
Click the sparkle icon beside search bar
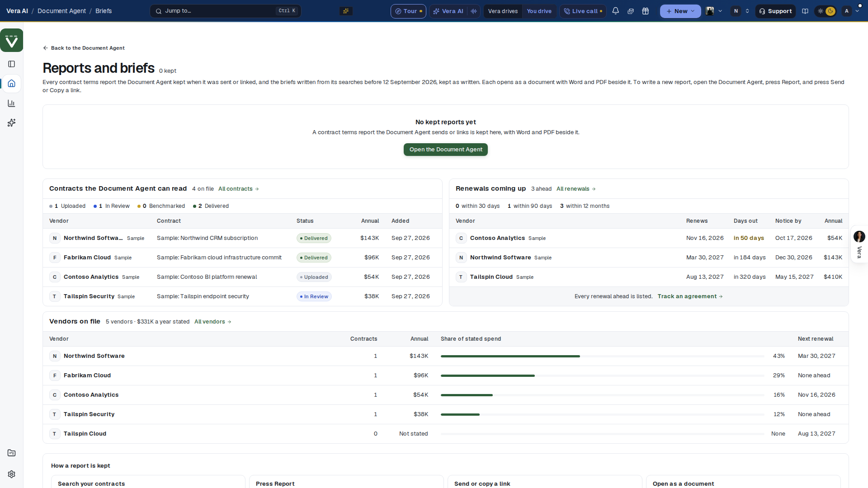pyautogui.click(x=346, y=11)
